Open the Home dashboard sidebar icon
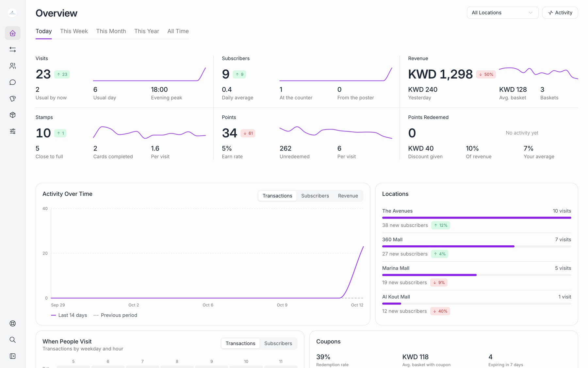588x368 pixels. 12,33
